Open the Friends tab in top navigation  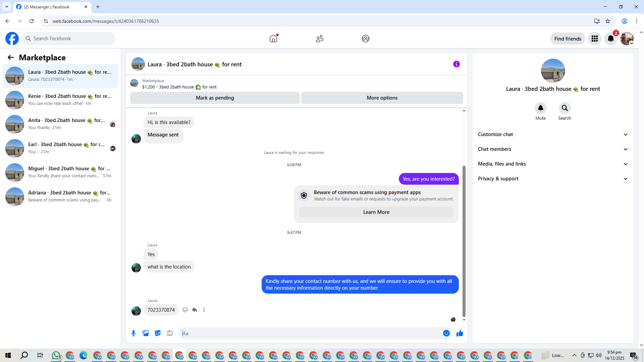(x=319, y=39)
